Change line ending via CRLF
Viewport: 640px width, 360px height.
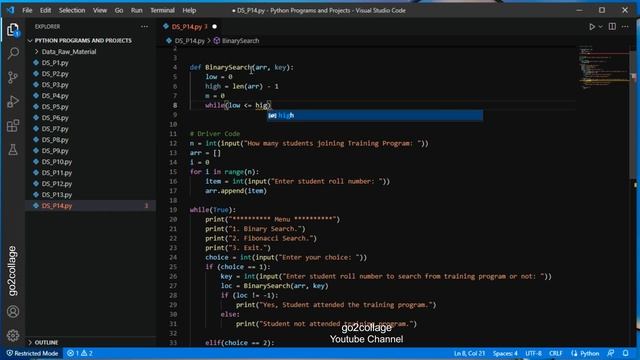coord(556,353)
